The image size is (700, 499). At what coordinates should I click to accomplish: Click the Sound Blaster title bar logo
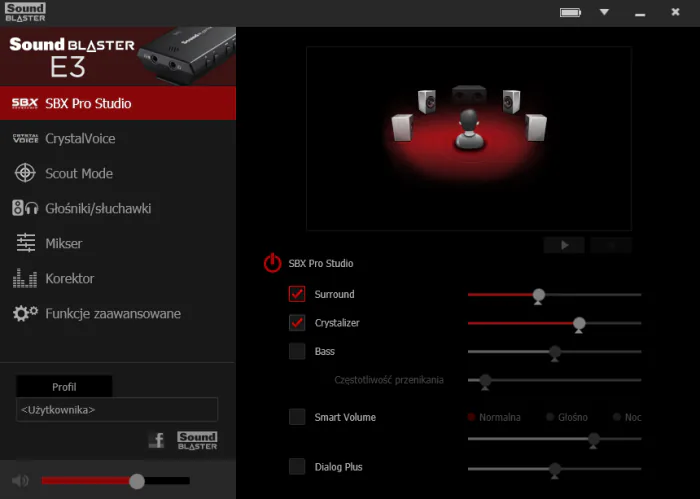point(25,12)
